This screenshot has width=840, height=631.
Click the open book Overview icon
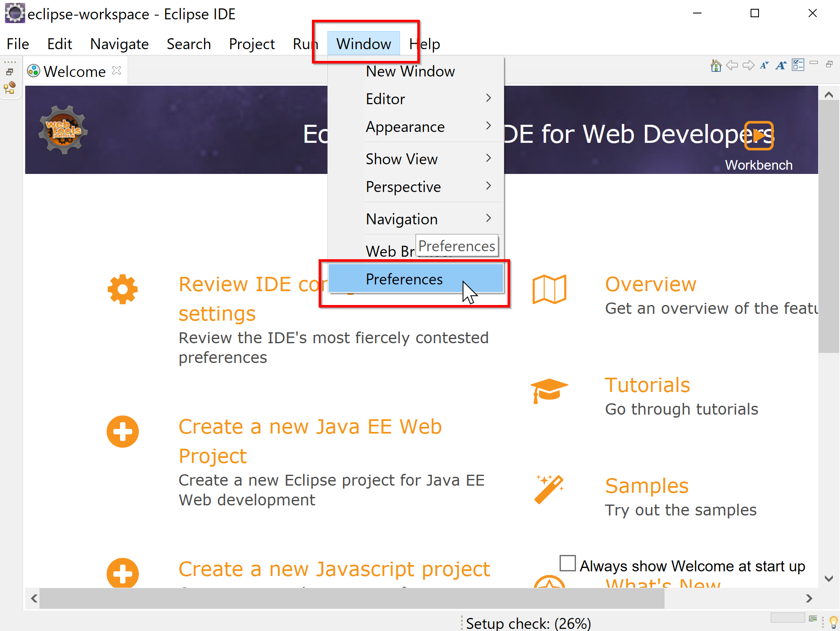[550, 289]
